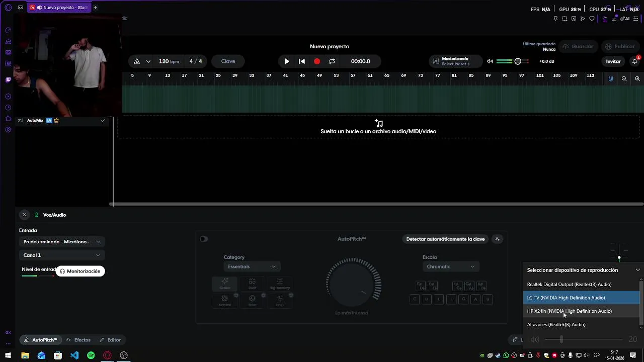Open the browser easy setup menu icon
Viewport: 644px width, 362px height.
[x=636, y=19]
